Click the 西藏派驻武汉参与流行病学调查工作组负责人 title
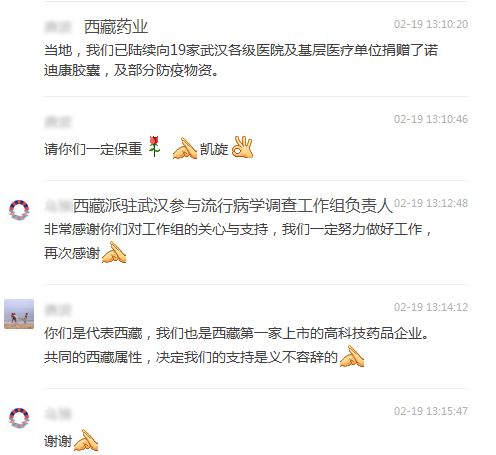This screenshot has width=496, height=455. 232,205
